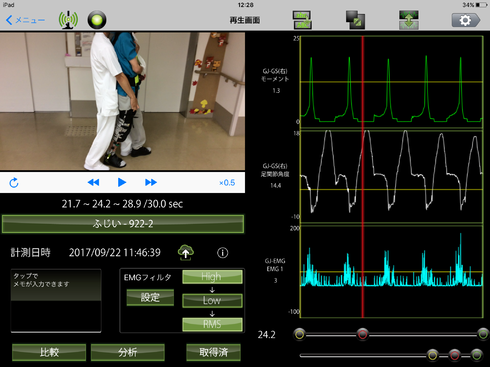Tap the gait video frame

pyautogui.click(x=122, y=101)
